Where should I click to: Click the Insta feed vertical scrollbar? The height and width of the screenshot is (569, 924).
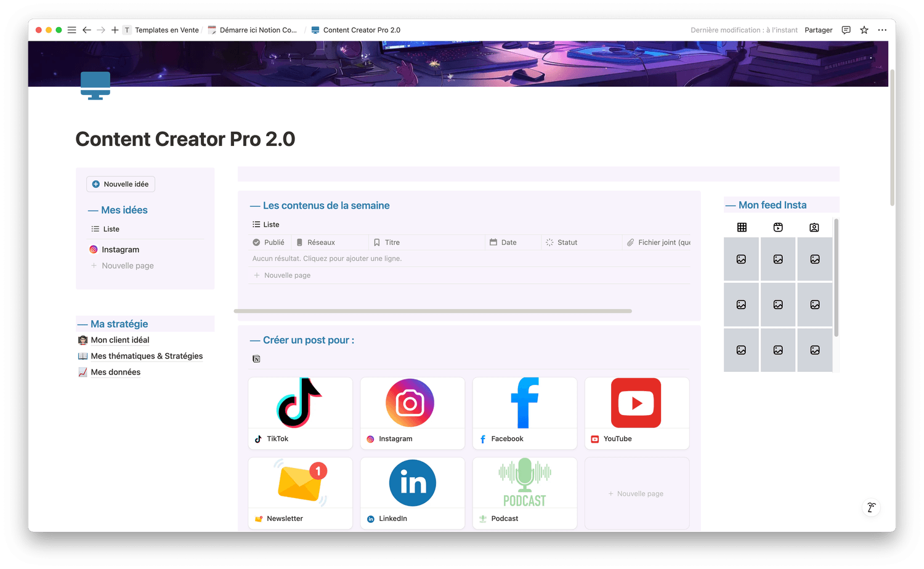pyautogui.click(x=836, y=277)
